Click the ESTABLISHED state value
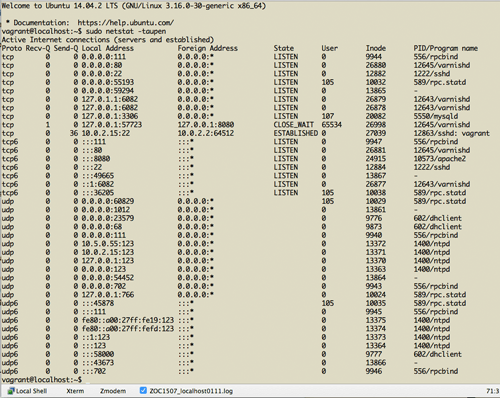 pyautogui.click(x=296, y=133)
